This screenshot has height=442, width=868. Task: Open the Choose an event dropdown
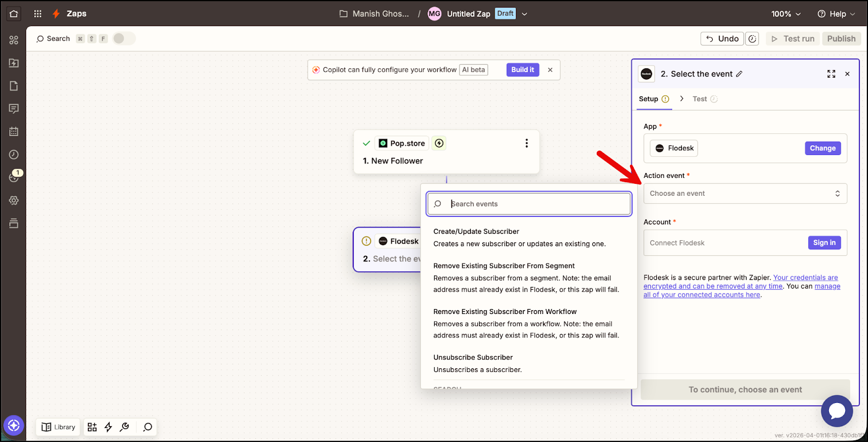tap(744, 194)
